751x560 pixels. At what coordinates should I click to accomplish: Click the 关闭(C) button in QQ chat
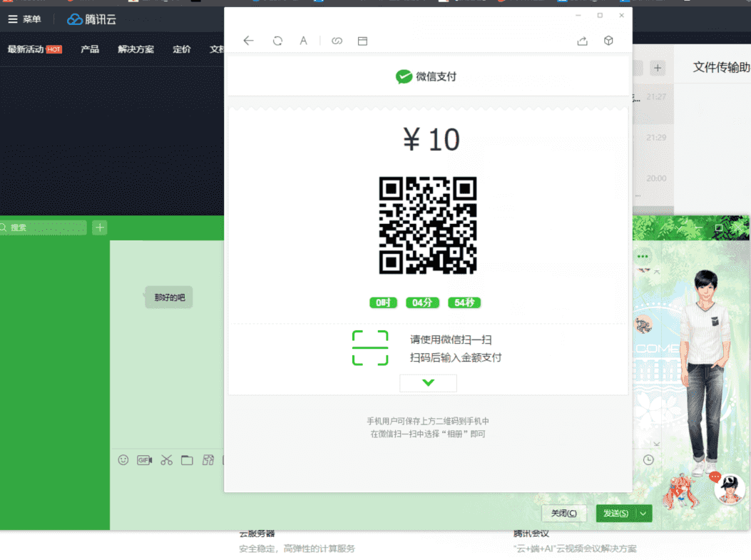tap(563, 513)
